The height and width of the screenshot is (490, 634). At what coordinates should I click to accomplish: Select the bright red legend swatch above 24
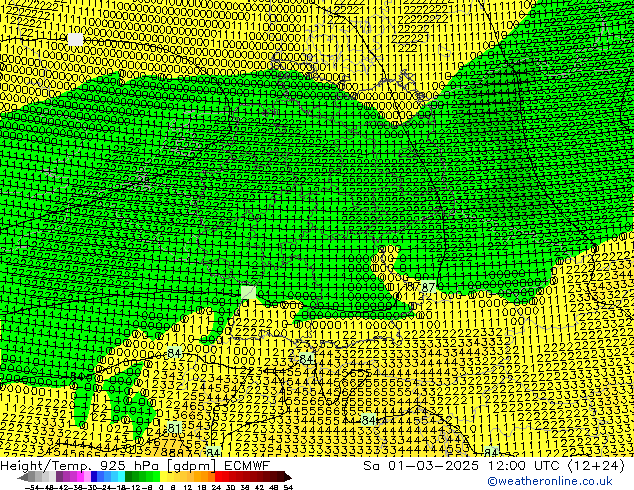218,477
